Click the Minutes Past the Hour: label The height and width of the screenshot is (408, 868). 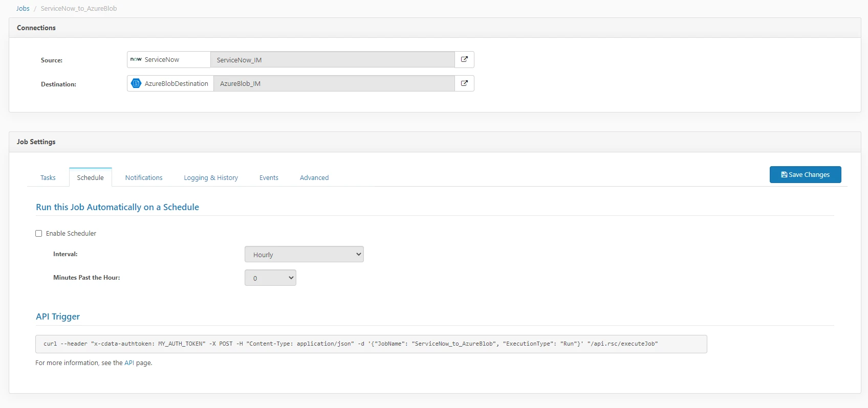pos(86,278)
